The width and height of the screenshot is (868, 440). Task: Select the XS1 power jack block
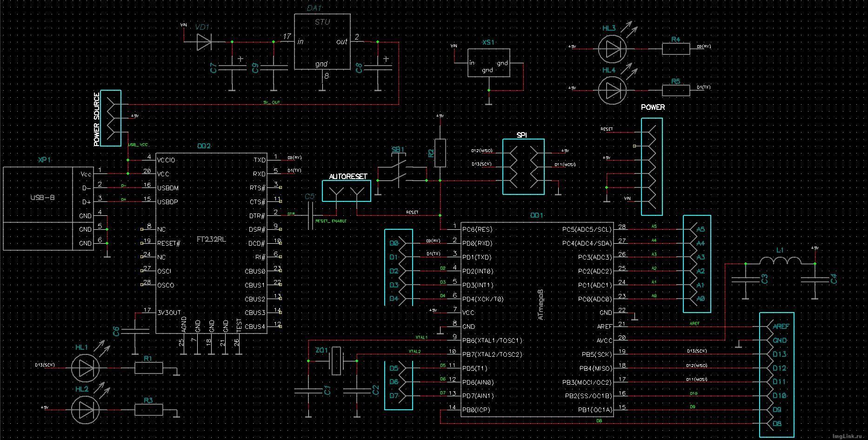[488, 63]
